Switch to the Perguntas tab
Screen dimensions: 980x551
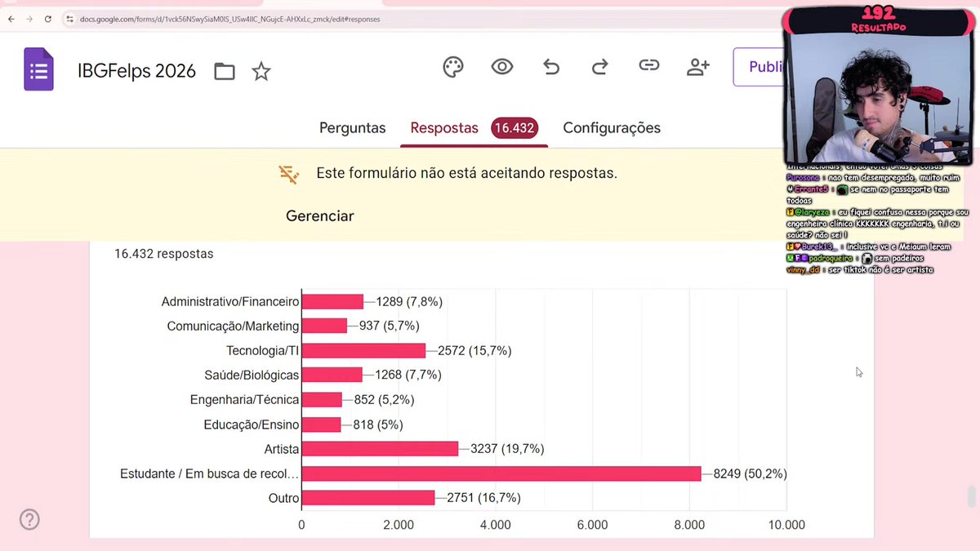point(352,128)
